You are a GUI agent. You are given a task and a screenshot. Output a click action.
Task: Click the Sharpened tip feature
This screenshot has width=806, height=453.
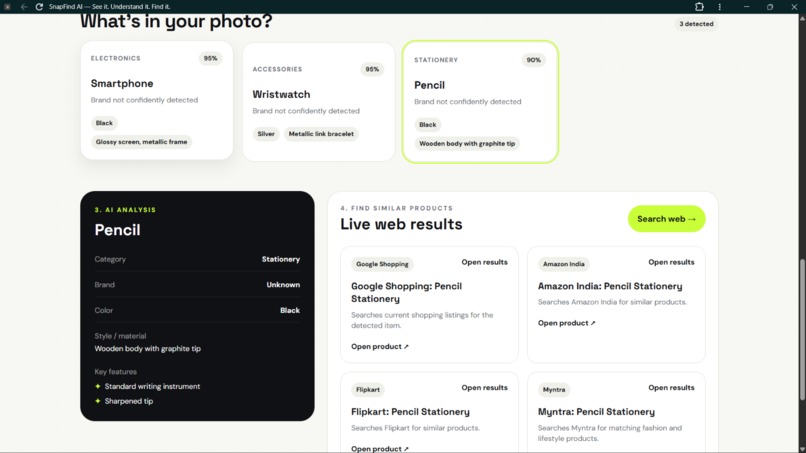coord(129,401)
